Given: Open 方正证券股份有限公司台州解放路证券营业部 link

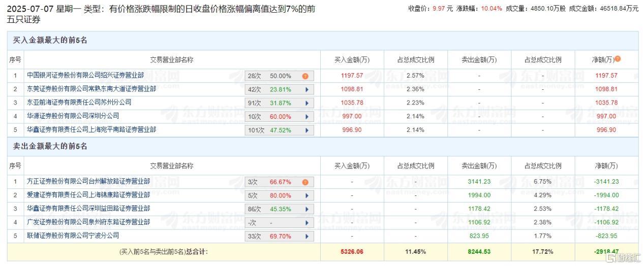Looking at the screenshot, I should pyautogui.click(x=88, y=181).
